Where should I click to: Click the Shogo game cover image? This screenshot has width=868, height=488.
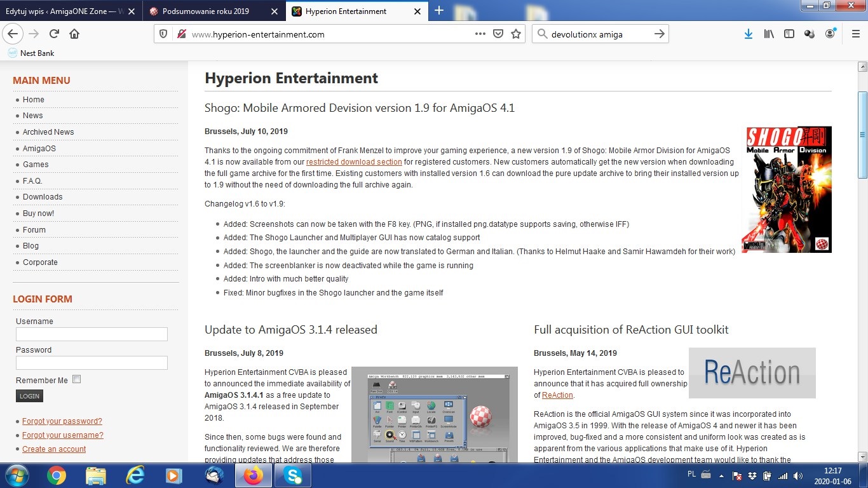787,189
